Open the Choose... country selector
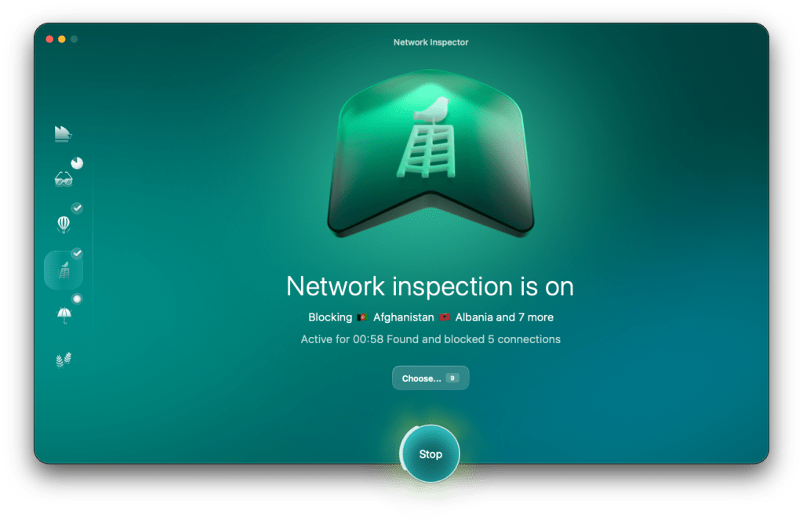The height and width of the screenshot is (532, 803). (x=422, y=378)
